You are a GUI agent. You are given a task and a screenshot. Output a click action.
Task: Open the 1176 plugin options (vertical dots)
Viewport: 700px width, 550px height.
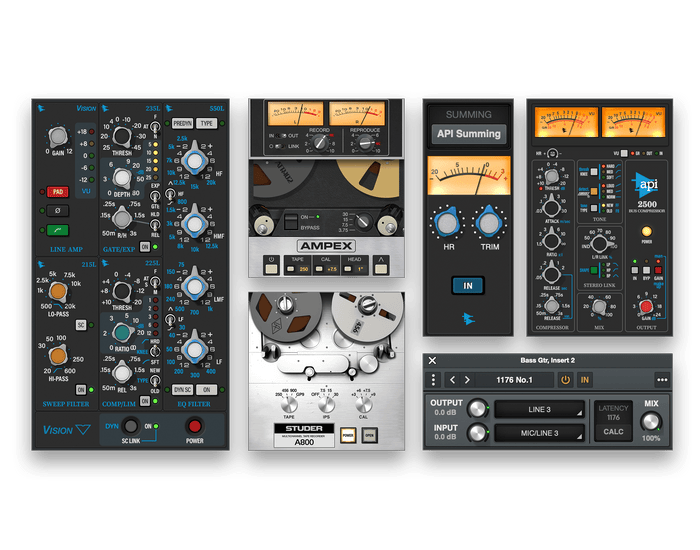click(433, 380)
